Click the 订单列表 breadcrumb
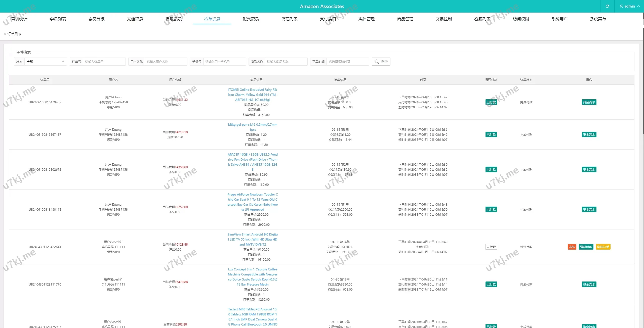The image size is (644, 328). click(x=15, y=34)
